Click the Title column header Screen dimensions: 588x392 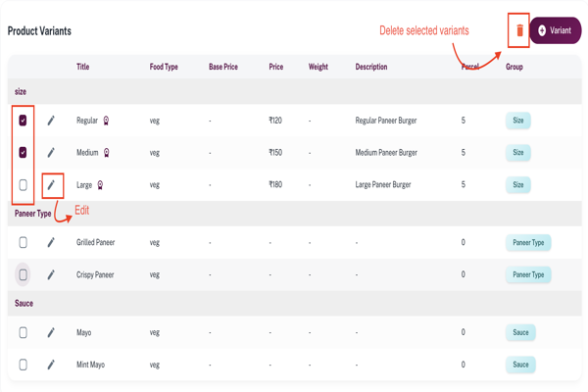(83, 67)
